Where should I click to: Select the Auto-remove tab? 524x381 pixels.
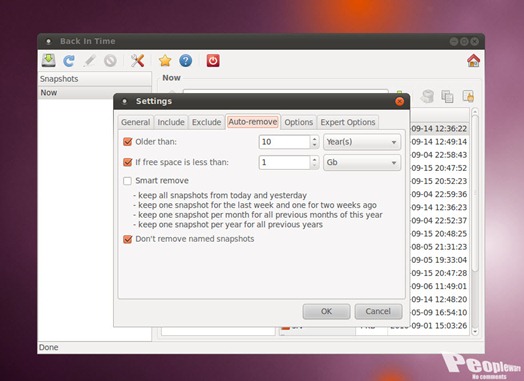[253, 122]
